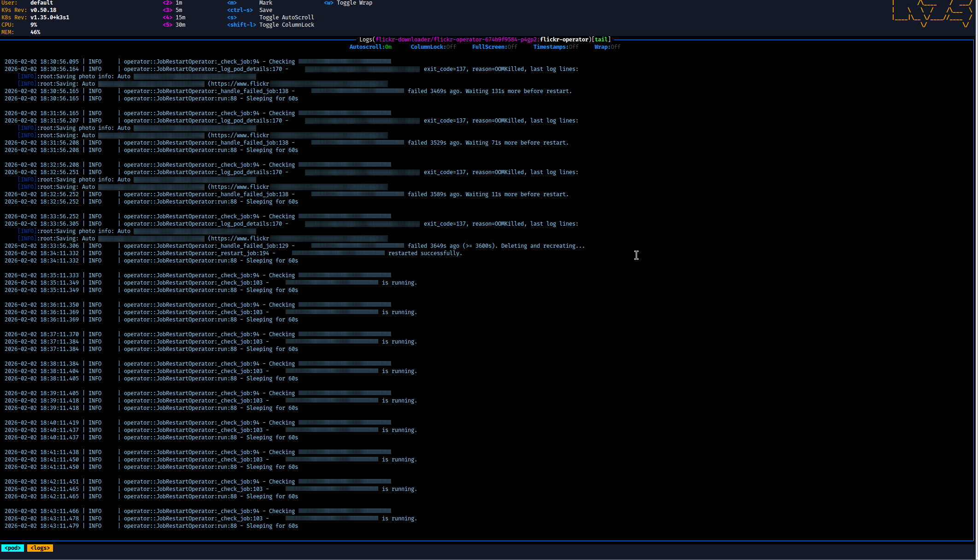This screenshot has width=978, height=560.
Task: Click the Toggle ColumnLock hint
Action: [286, 25]
